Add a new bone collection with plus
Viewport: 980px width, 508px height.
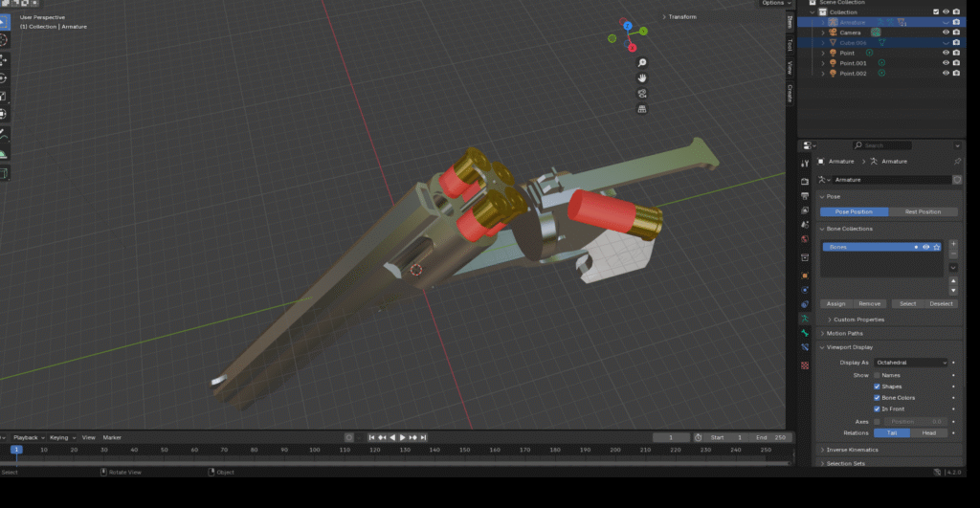[x=953, y=244]
